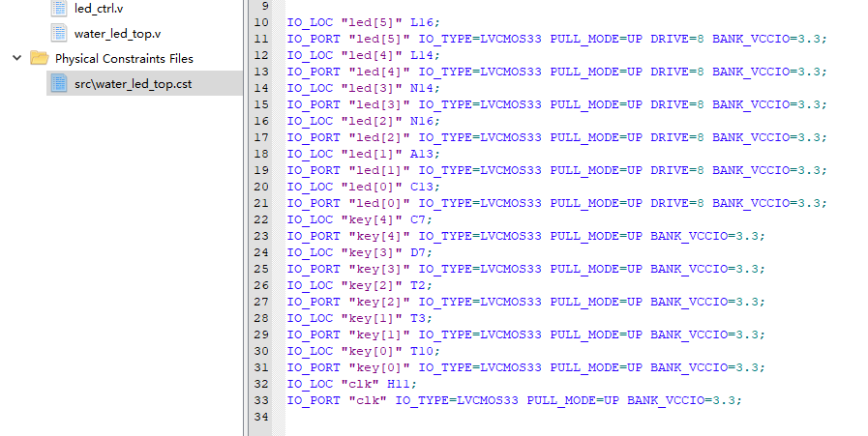
Task: Open water_led_top.v in the file tree
Action: click(x=117, y=33)
